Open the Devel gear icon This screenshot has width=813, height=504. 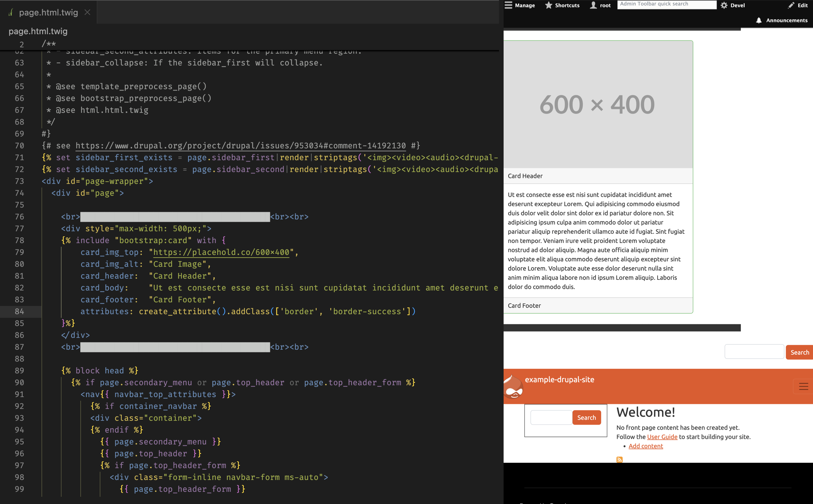click(x=723, y=5)
